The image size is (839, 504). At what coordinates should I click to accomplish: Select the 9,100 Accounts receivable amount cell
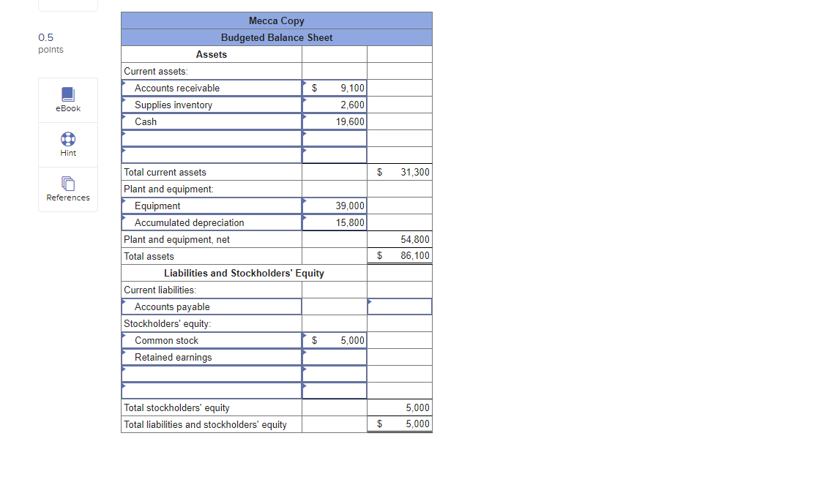point(334,87)
